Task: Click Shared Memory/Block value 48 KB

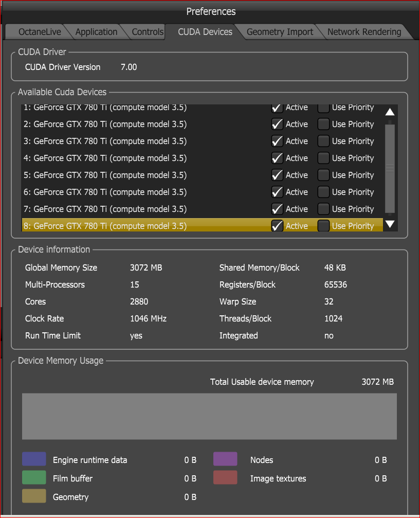Action: 335,267
